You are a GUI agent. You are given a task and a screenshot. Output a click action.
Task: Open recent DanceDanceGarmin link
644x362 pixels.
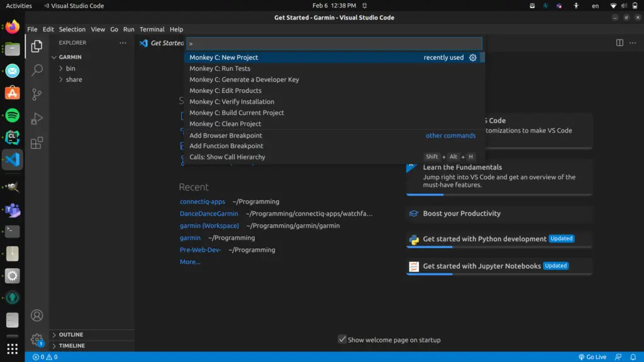tap(209, 214)
